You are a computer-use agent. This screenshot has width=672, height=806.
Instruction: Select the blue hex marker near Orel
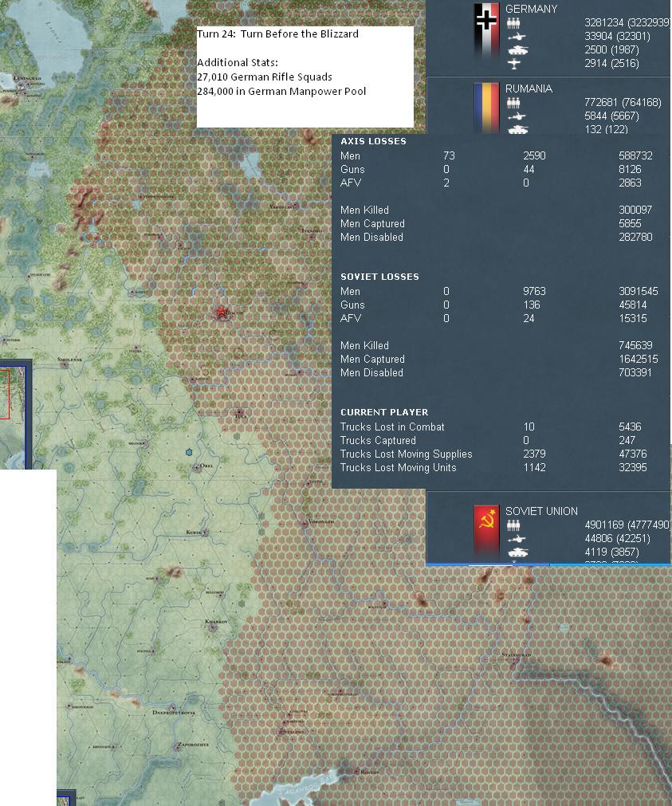tap(189, 452)
